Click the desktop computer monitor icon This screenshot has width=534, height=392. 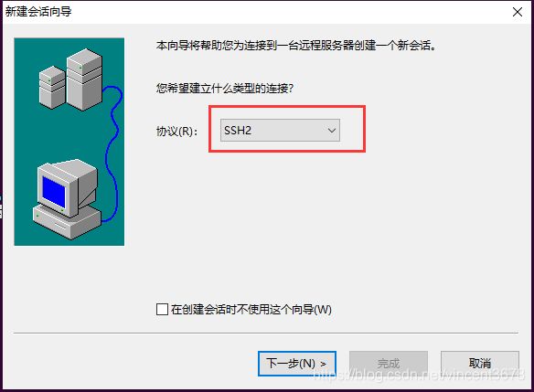(x=67, y=188)
